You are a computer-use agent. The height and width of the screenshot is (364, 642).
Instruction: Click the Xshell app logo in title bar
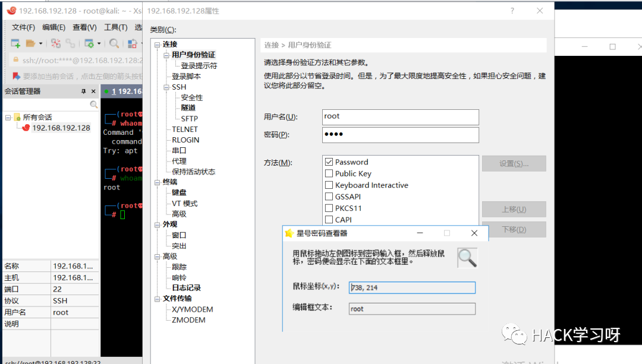pyautogui.click(x=11, y=11)
